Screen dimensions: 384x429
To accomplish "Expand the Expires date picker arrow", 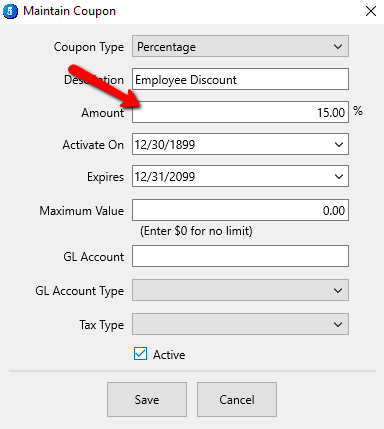I will click(x=339, y=176).
